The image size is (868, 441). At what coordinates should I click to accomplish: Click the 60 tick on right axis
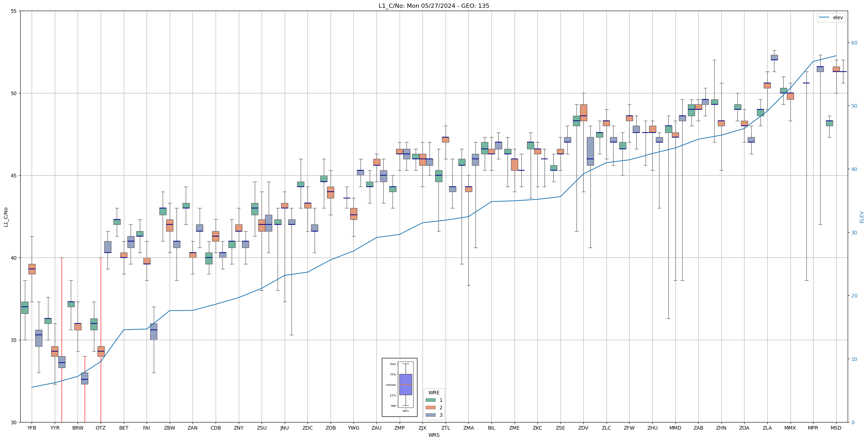pos(854,43)
